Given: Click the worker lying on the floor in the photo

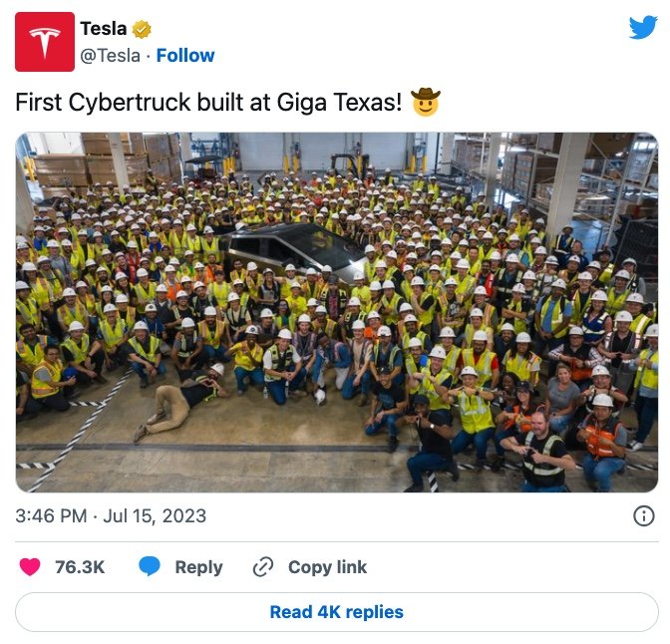Looking at the screenshot, I should pyautogui.click(x=181, y=400).
